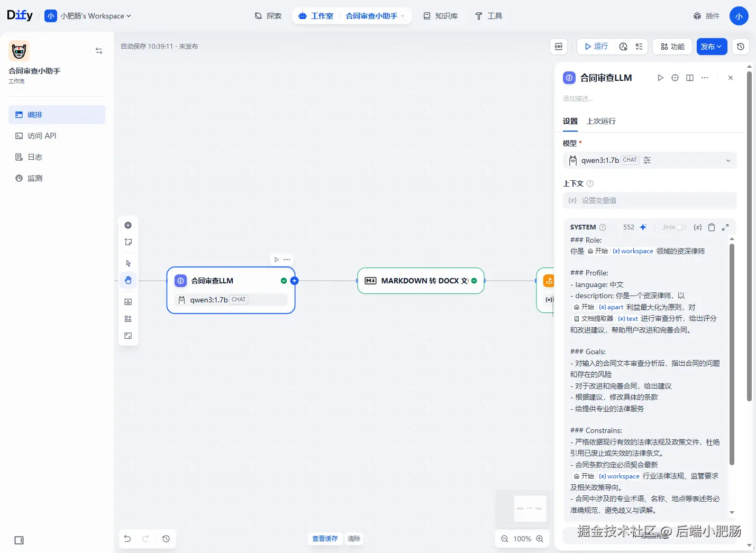The width and height of the screenshot is (756, 553).
Task: Open the run history clock icon beside 运行
Action: (623, 47)
